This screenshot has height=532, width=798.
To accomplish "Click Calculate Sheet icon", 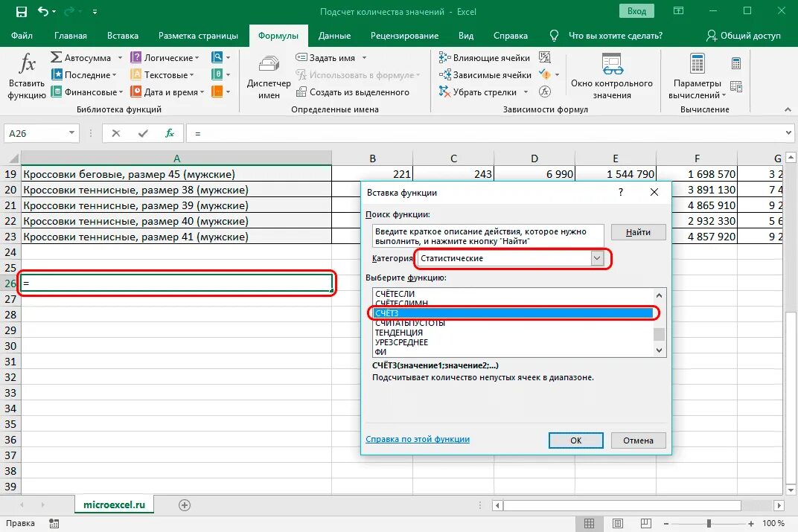I will coord(736,87).
